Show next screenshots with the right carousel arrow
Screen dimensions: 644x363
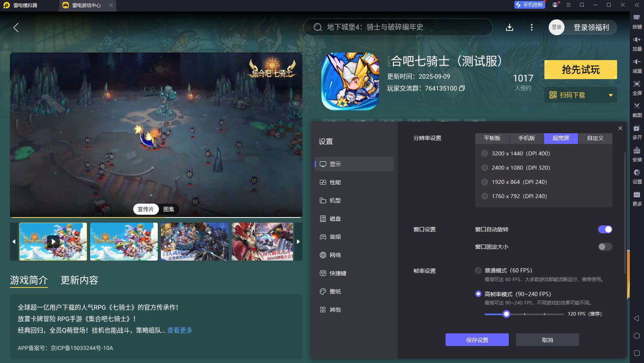pos(298,242)
